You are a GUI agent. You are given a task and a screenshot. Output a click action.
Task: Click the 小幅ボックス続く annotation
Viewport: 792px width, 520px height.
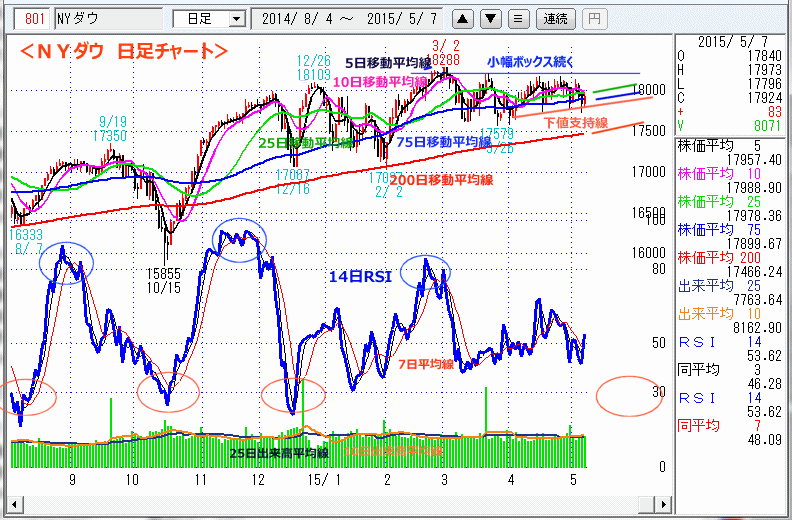(x=530, y=62)
